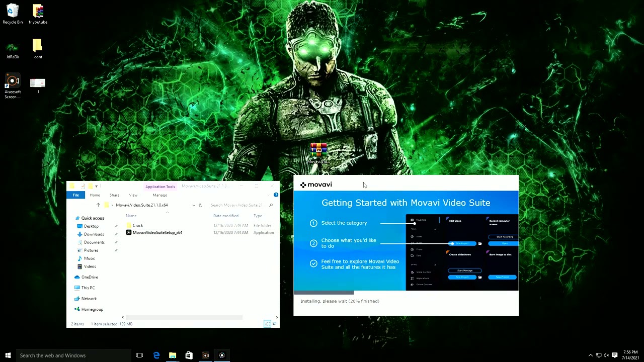This screenshot has height=362, width=644.
Task: Open the Action Center notifications icon
Action: click(615, 355)
